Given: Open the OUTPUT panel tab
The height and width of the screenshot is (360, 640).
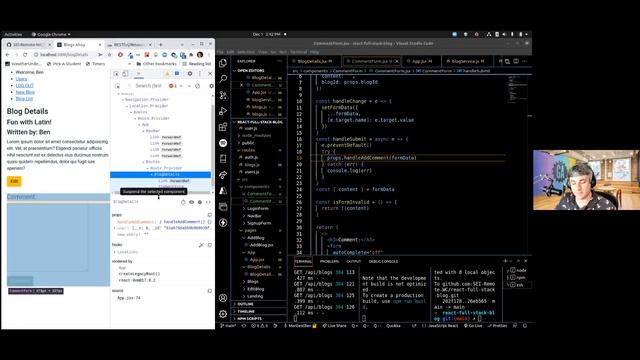Looking at the screenshot, I should (354, 261).
